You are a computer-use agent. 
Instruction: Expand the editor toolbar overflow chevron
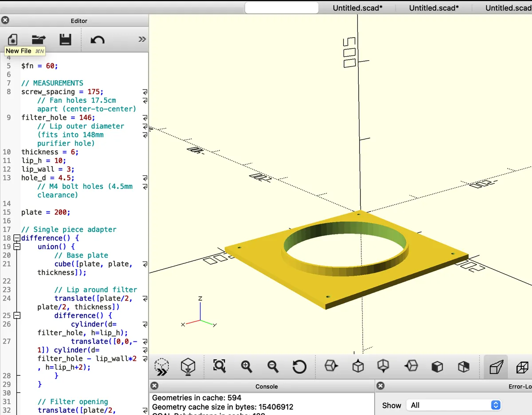[x=141, y=39]
